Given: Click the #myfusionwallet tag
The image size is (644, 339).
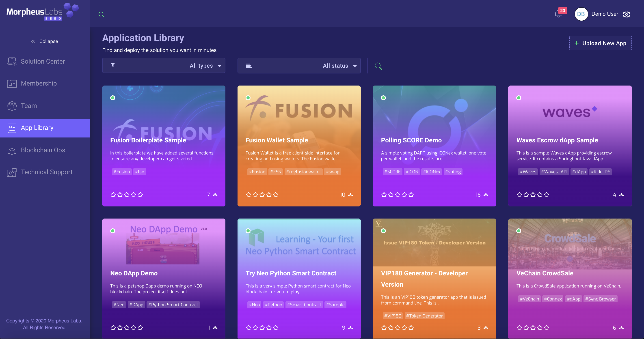Looking at the screenshot, I should coord(303,172).
